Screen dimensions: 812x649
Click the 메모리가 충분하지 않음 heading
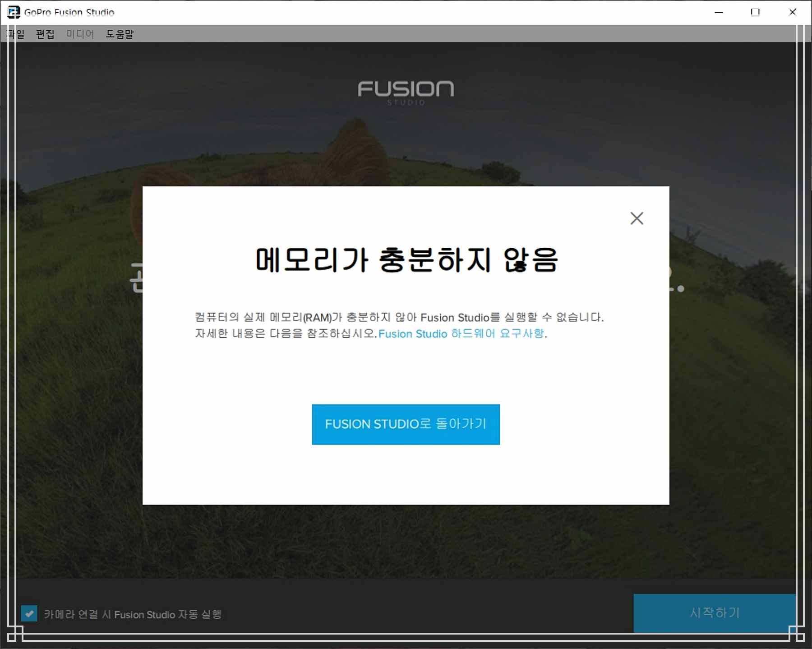(x=407, y=260)
